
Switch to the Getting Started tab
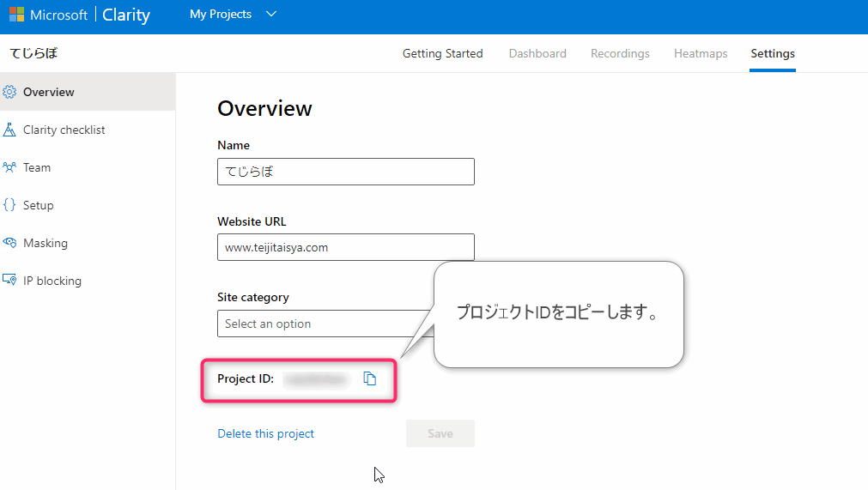[442, 54]
